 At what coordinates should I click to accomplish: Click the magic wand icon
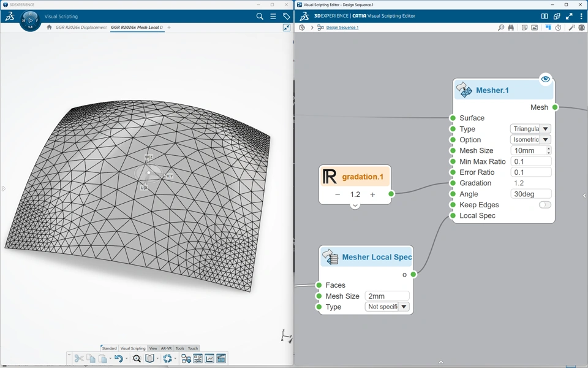tap(571, 28)
